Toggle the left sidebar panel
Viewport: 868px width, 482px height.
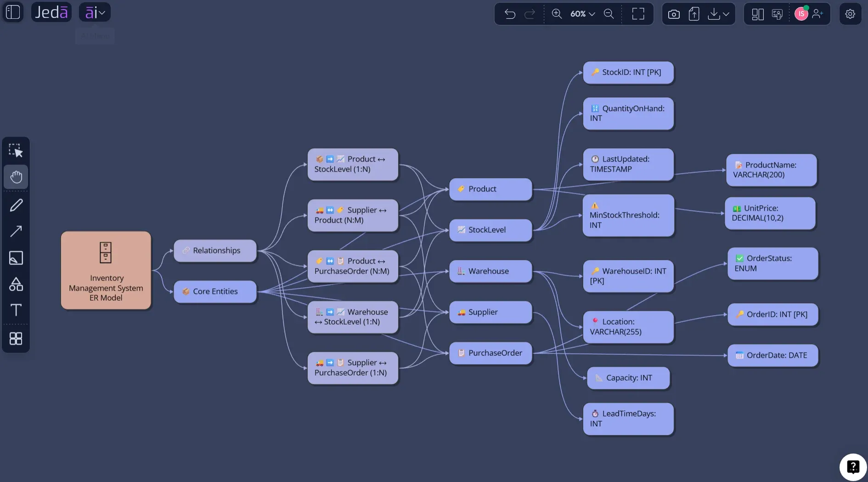pyautogui.click(x=13, y=12)
